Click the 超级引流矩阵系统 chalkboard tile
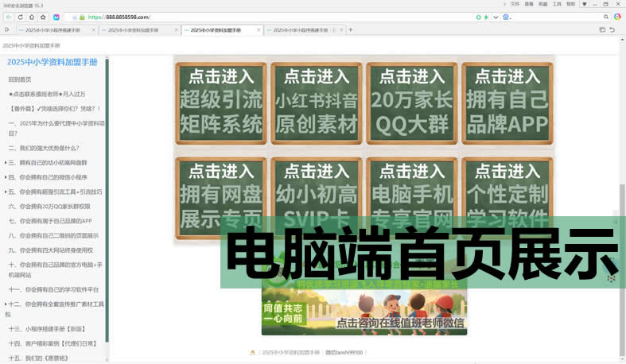Viewport: 626px width, 364px height. pyautogui.click(x=221, y=103)
